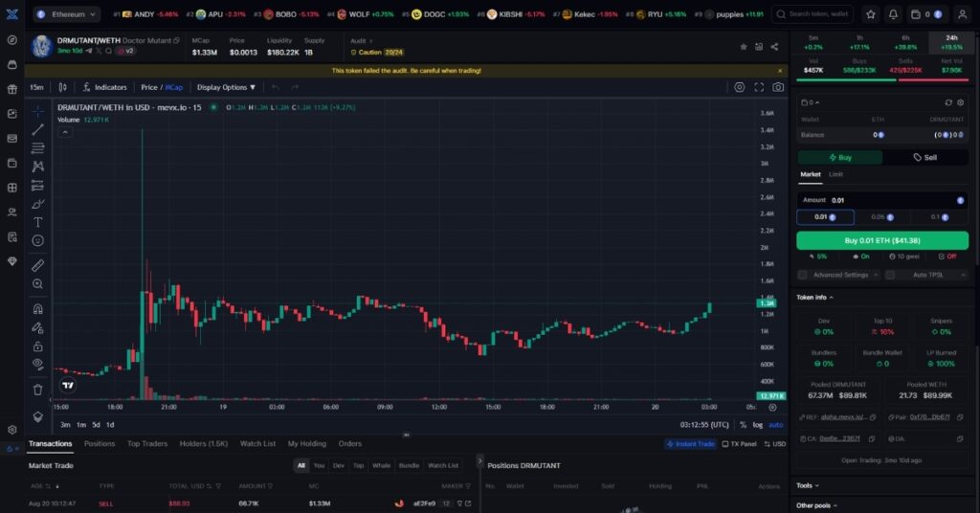Open the 15m timeframe selector
980x513 pixels.
pos(37,87)
